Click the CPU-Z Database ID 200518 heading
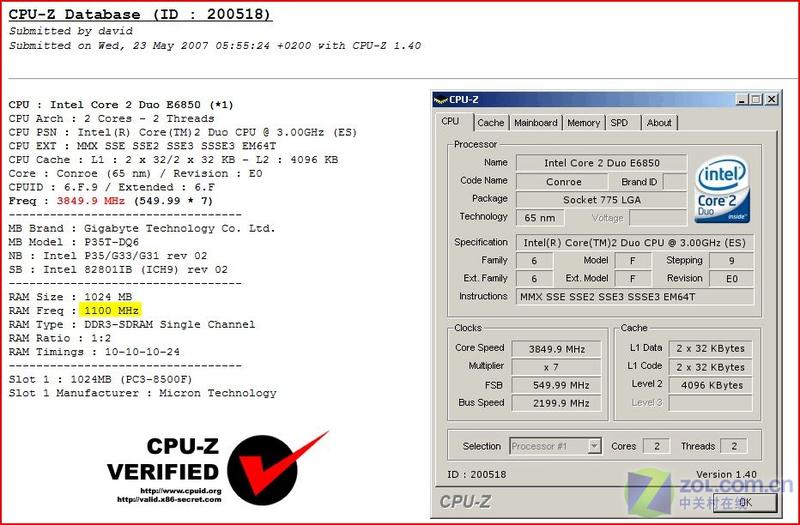This screenshot has height=525, width=800. [140, 14]
